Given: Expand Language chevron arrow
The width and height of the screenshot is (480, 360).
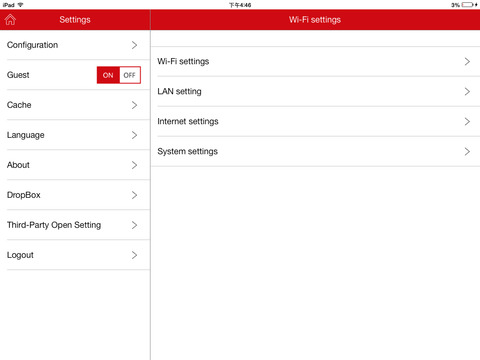Looking at the screenshot, I should click(134, 135).
